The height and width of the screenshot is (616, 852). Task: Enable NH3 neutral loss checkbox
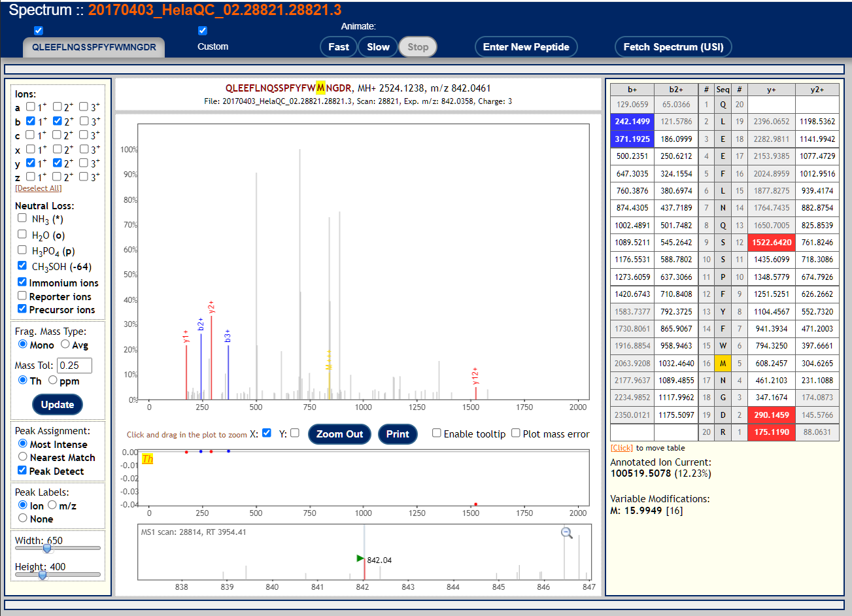pos(22,218)
